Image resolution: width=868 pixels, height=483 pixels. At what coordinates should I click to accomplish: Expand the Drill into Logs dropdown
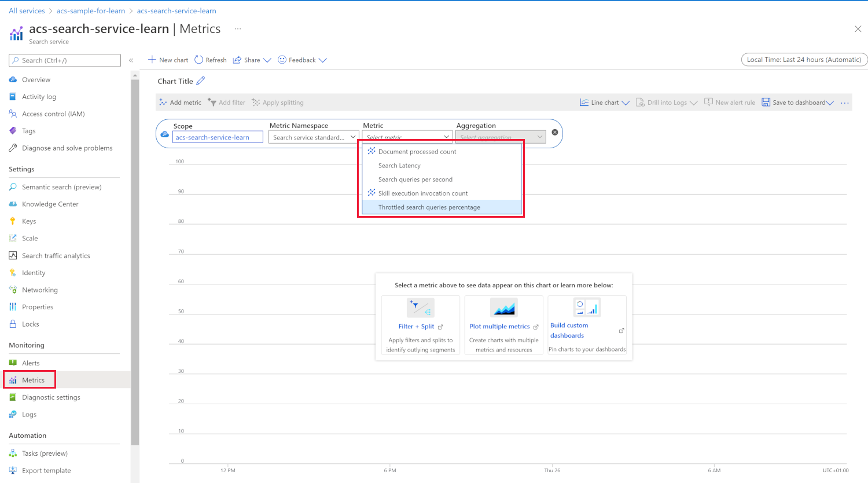pyautogui.click(x=667, y=103)
